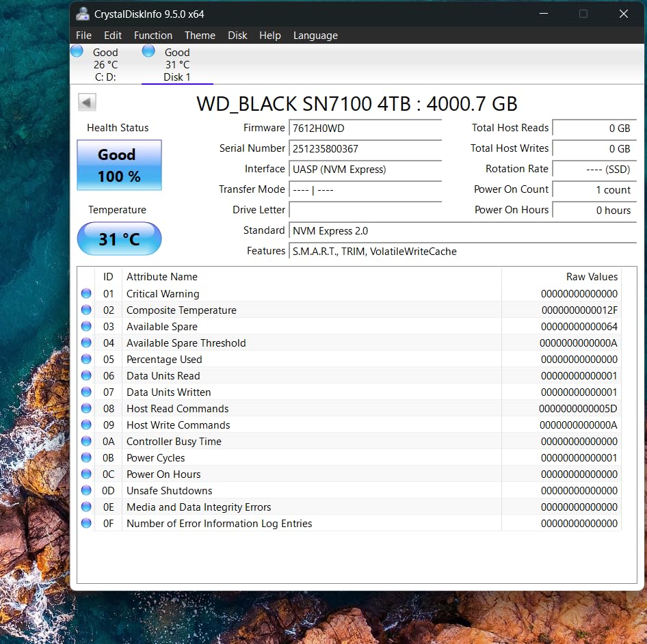Click the indicator beside Media and Data Integrity Errors
Image resolution: width=647 pixels, height=644 pixels.
(x=86, y=507)
